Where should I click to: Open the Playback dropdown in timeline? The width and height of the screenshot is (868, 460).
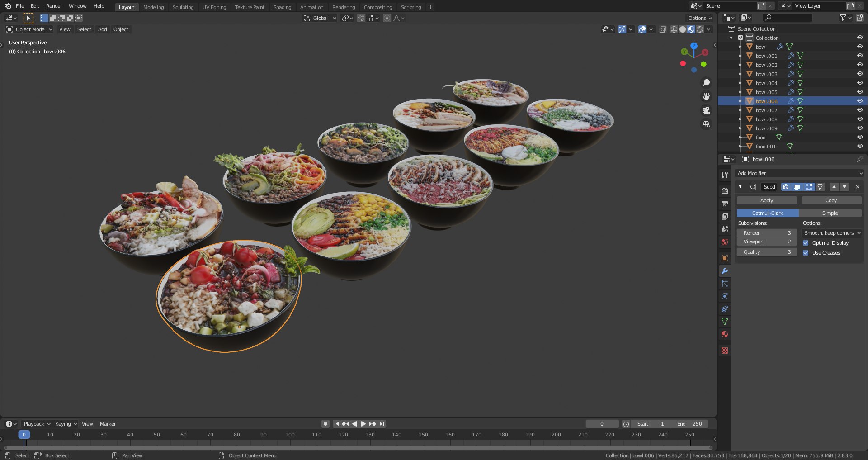[37, 424]
